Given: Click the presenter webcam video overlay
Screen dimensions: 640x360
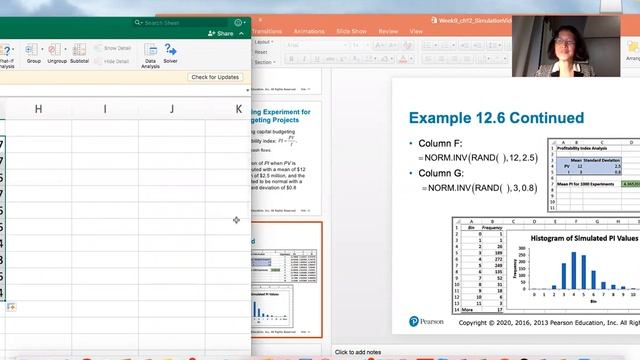Looking at the screenshot, I should tap(566, 46).
